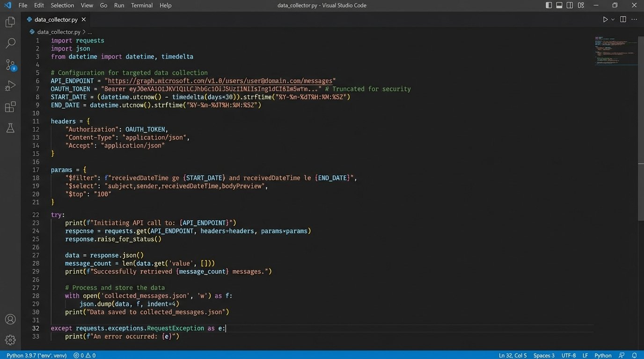Open the Manage gear icon
This screenshot has width=644, height=359.
[10, 340]
